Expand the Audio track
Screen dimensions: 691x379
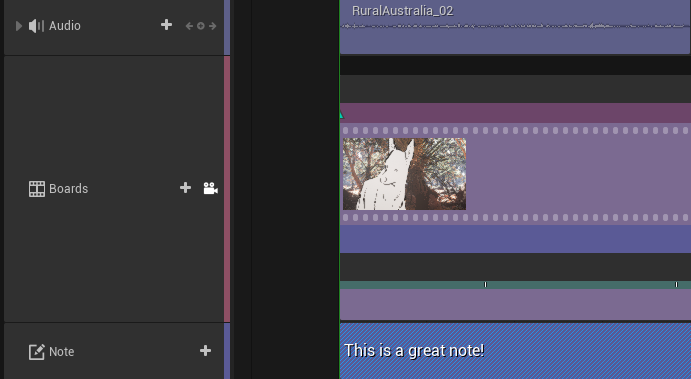19,26
